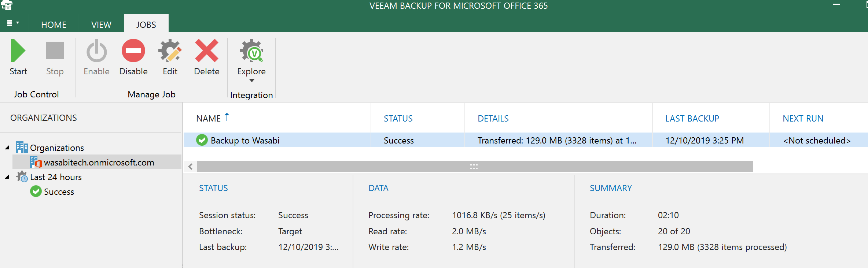Click the Write rate value 1.2 MB/s

coord(469,247)
